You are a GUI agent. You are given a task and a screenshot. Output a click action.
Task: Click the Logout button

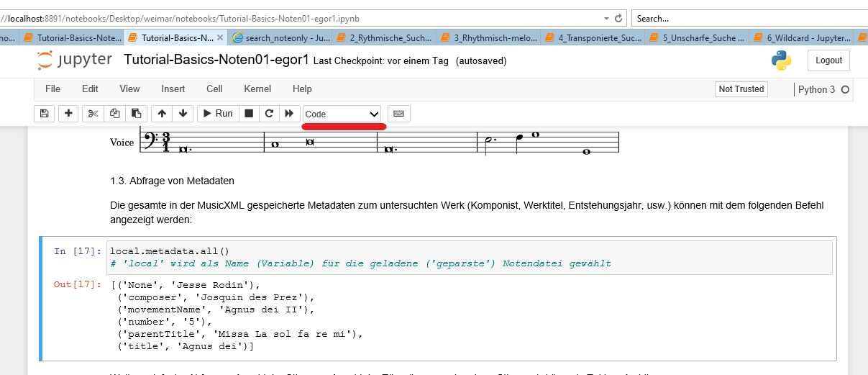(x=828, y=60)
